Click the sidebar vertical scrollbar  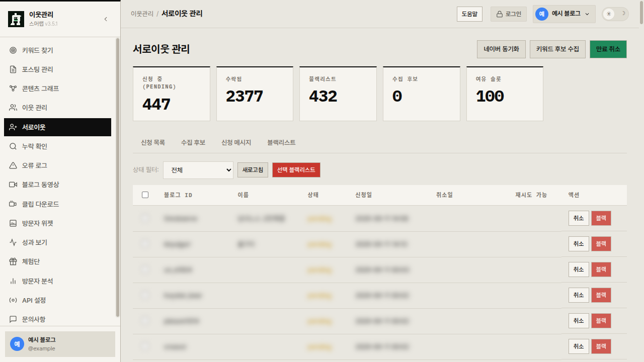click(x=118, y=177)
